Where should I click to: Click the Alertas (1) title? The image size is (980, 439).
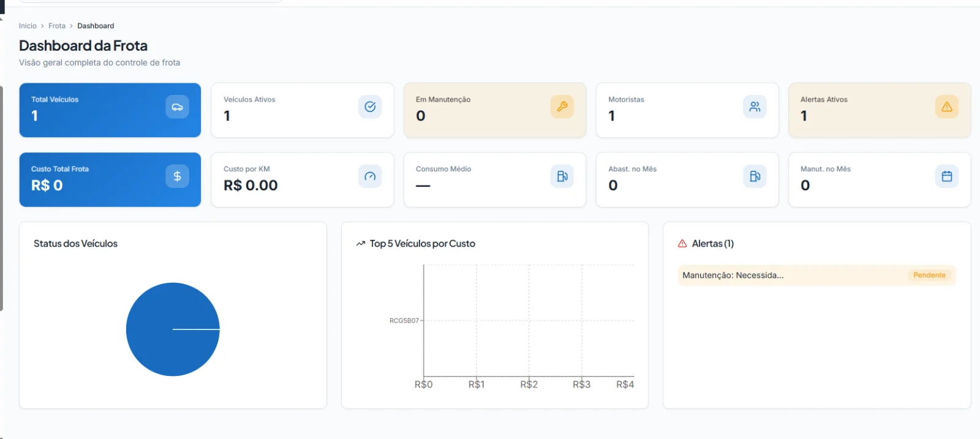pos(713,244)
